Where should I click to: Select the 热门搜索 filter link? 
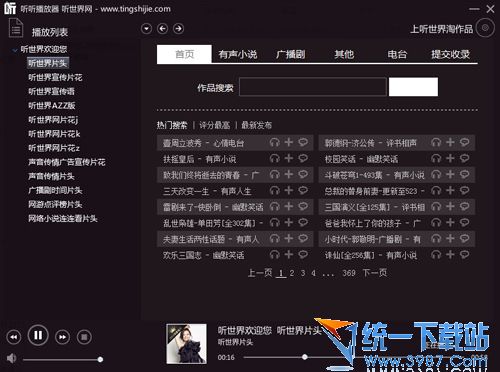pyautogui.click(x=172, y=125)
